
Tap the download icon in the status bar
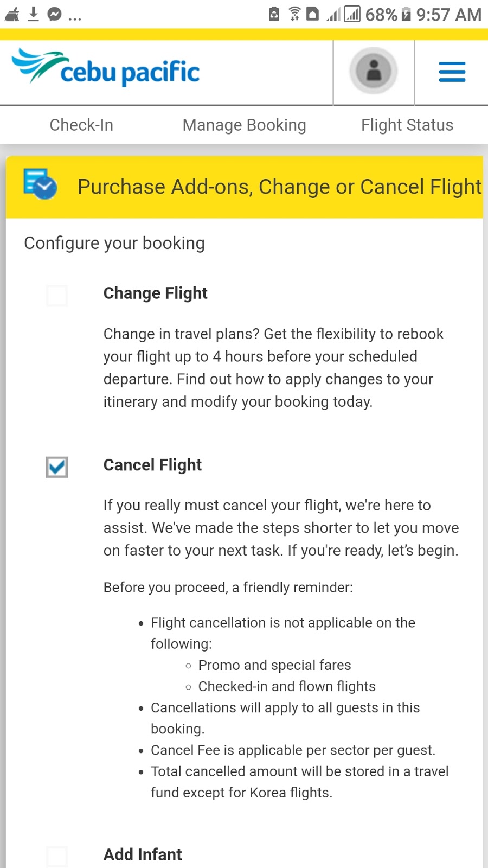click(33, 15)
